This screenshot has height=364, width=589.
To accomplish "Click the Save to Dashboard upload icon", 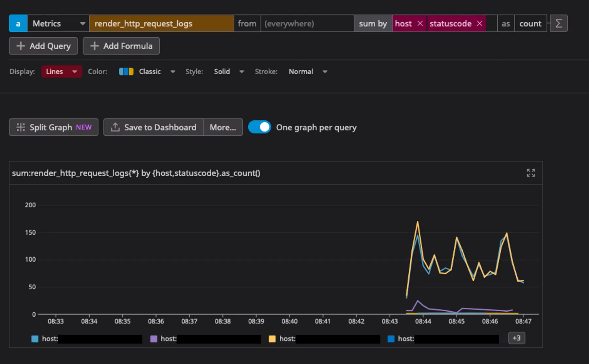I will pos(115,127).
